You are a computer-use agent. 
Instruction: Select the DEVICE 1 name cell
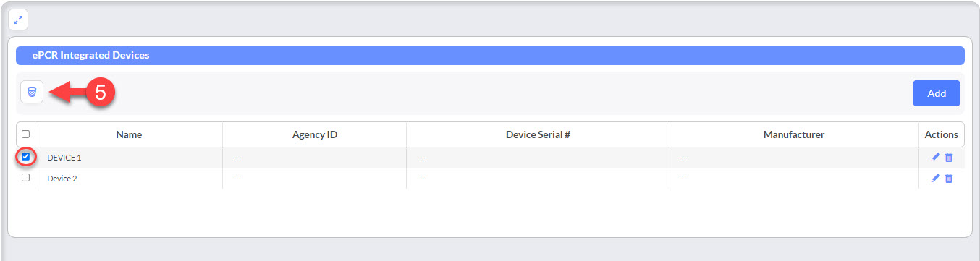[x=129, y=158]
